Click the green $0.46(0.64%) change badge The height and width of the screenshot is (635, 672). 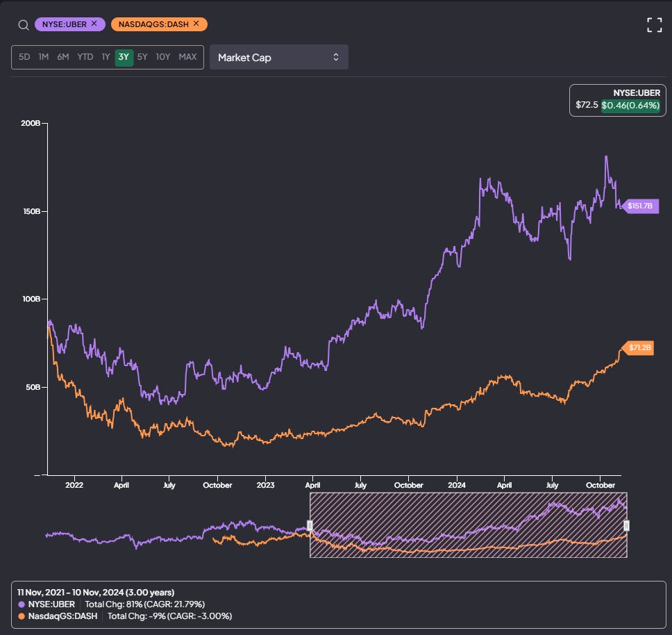click(x=630, y=106)
